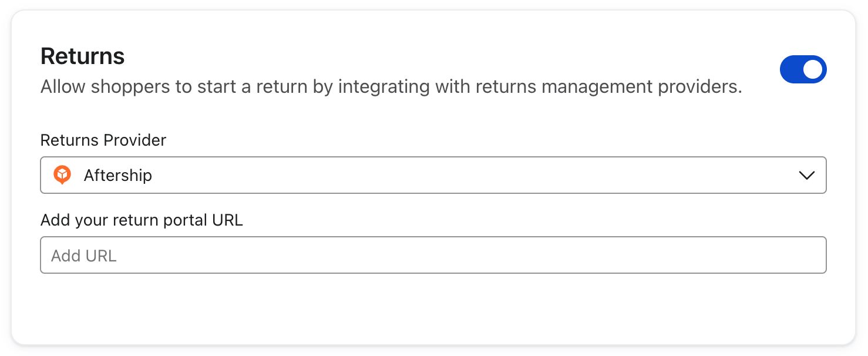Click the white knob on the Returns switch
Screen dimensions: 868x356
click(x=813, y=70)
